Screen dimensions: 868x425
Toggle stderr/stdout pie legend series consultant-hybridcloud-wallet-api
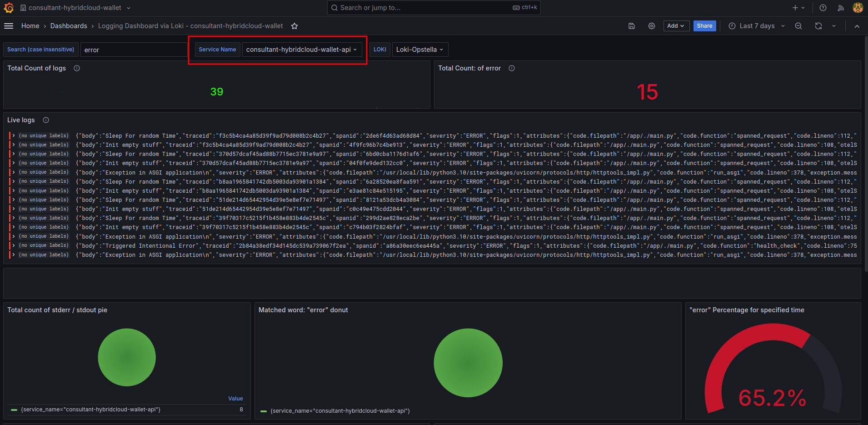coord(90,410)
